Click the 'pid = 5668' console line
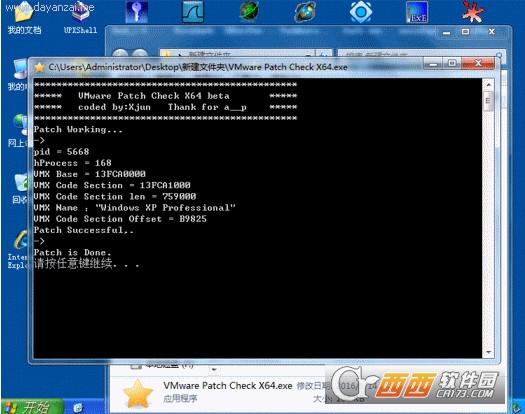Viewport: 525px width, 414px height. coord(61,152)
